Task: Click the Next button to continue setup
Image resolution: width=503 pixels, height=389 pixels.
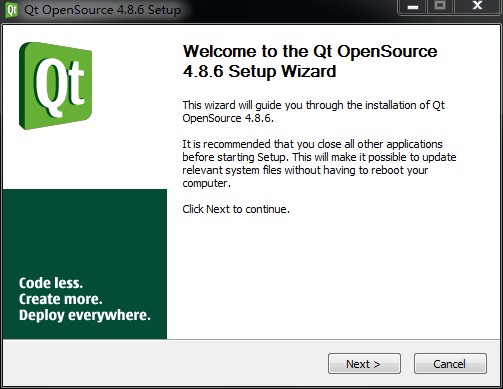Action: [364, 364]
